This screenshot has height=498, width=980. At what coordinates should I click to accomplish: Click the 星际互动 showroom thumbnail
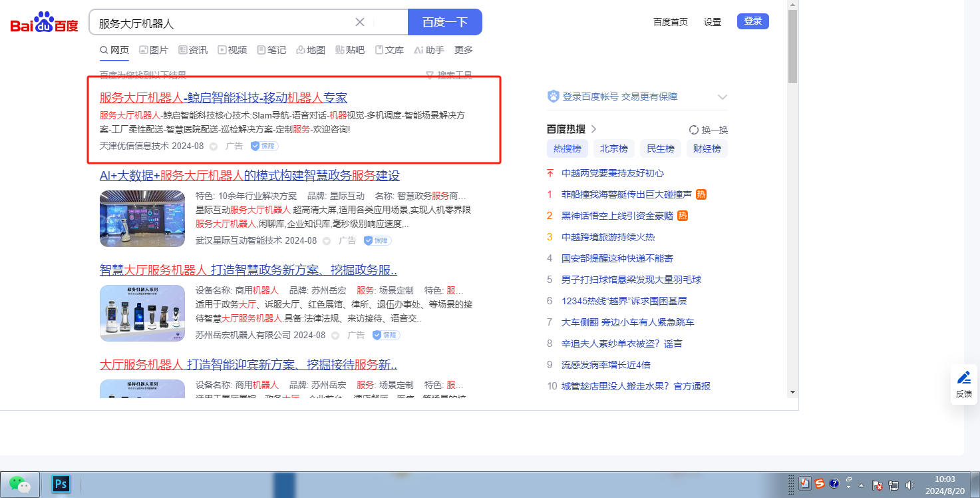pyautogui.click(x=142, y=218)
